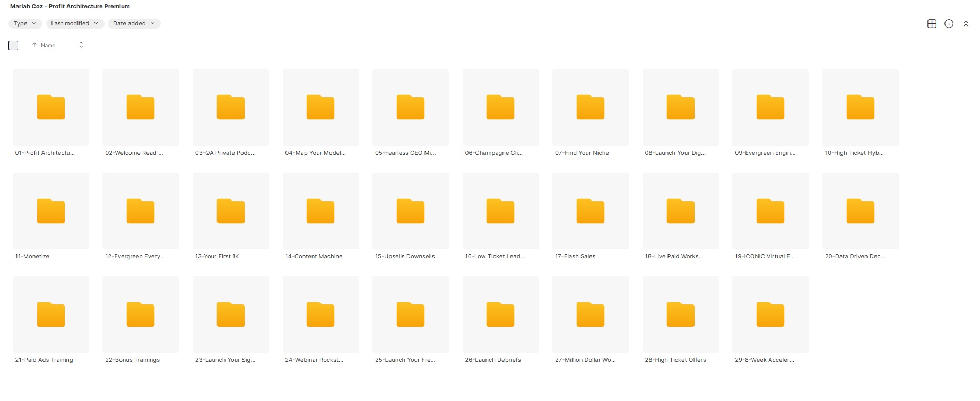
Task: Toggle sort order with Name up-down chevrons
Action: 81,45
